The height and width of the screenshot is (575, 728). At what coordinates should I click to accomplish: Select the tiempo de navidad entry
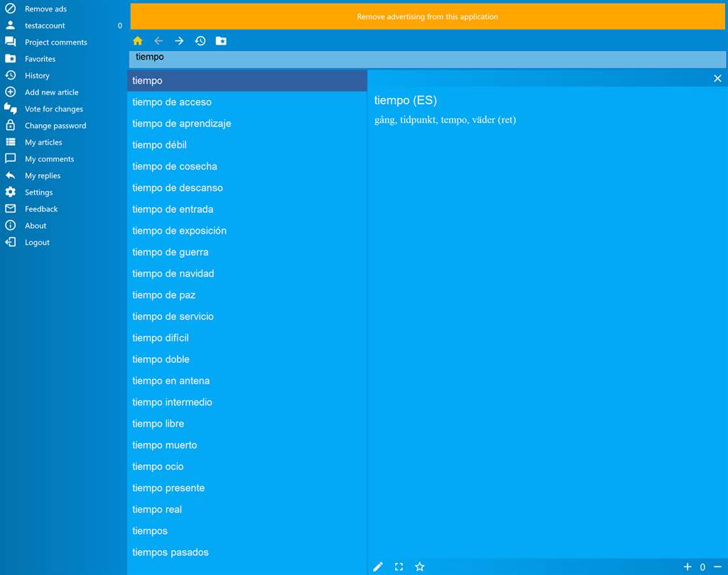pyautogui.click(x=247, y=273)
